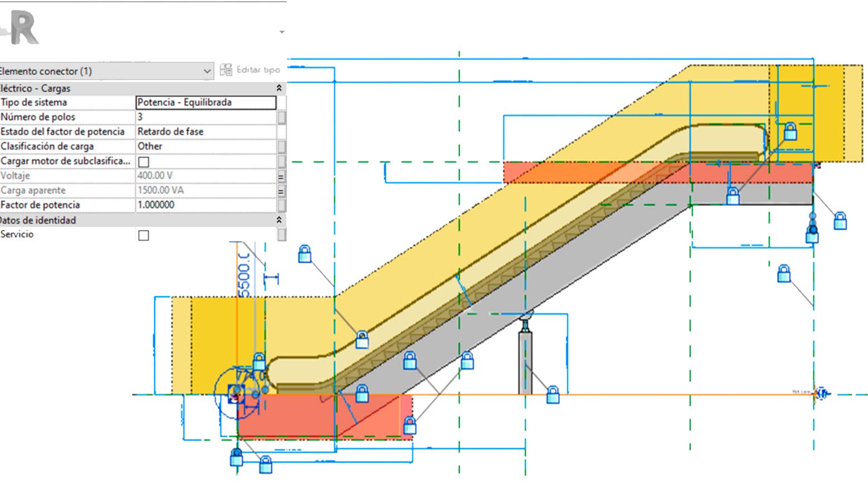Screen dimensions: 868x486
Task: Click the small arrow below the Revit logo
Action: (x=282, y=32)
